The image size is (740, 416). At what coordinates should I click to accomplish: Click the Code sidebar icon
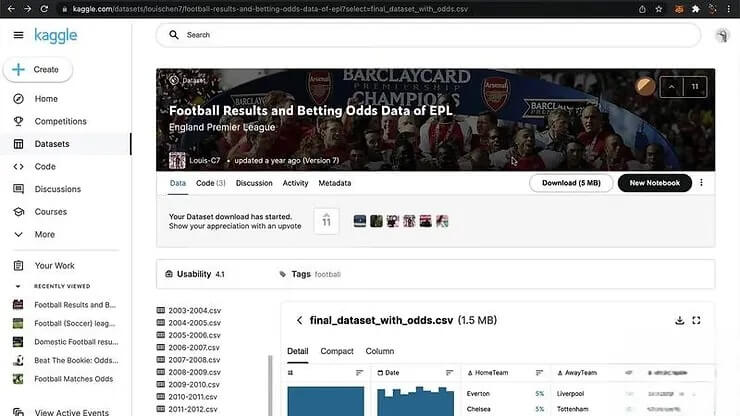pos(18,167)
